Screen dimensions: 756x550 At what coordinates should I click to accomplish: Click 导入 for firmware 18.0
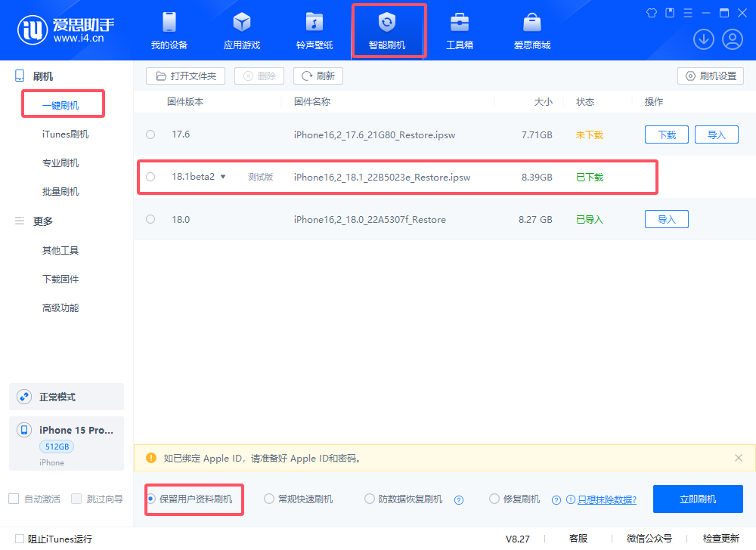tap(667, 220)
